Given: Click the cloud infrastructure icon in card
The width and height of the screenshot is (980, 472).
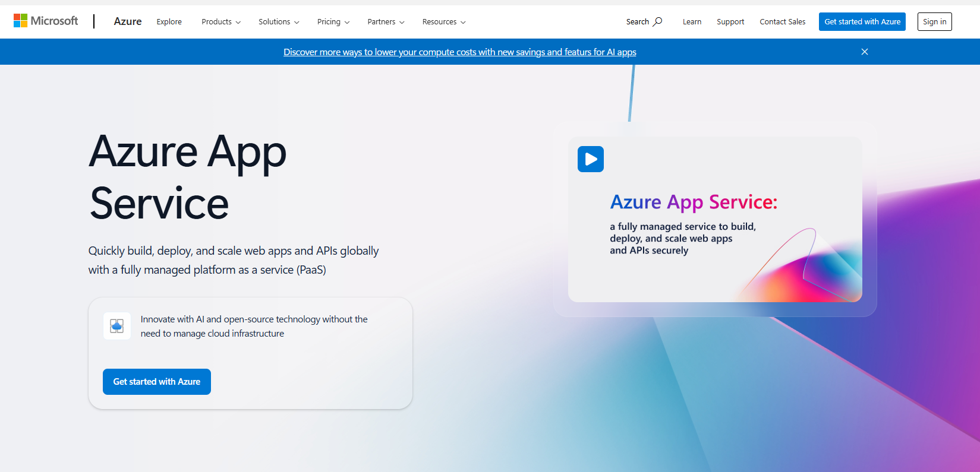Looking at the screenshot, I should point(117,326).
